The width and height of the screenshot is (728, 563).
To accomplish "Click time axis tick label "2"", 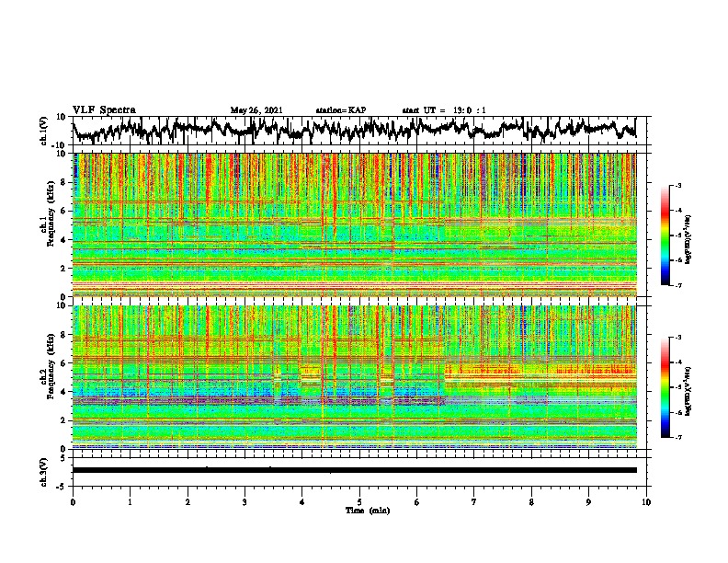I will (188, 502).
